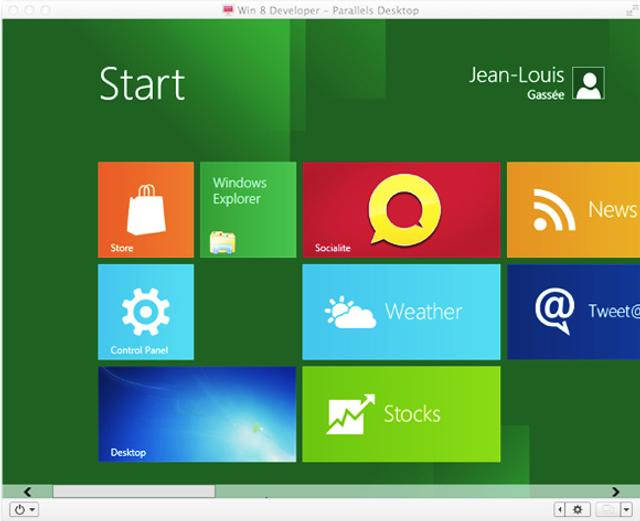Click the small left arrow beside the gear
This screenshot has width=640, height=521.
pos(560,510)
